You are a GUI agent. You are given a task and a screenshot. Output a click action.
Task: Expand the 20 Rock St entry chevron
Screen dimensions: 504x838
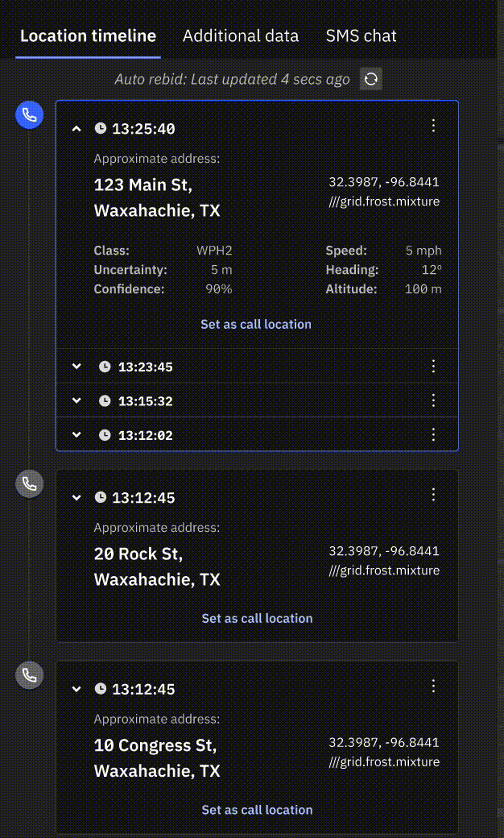(x=76, y=498)
